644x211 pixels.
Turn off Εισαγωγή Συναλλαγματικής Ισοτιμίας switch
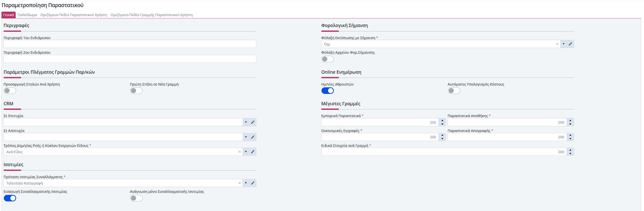10,198
